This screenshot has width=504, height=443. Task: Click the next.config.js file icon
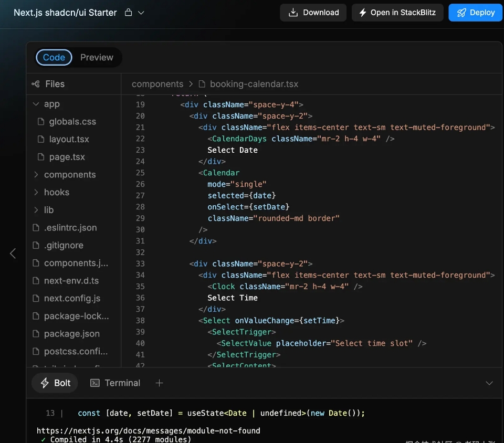pos(36,299)
